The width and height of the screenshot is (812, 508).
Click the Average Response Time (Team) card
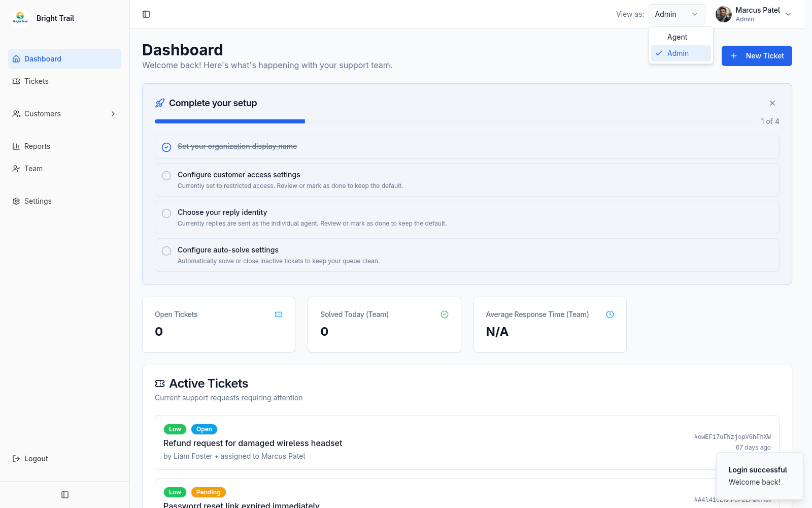(x=550, y=325)
